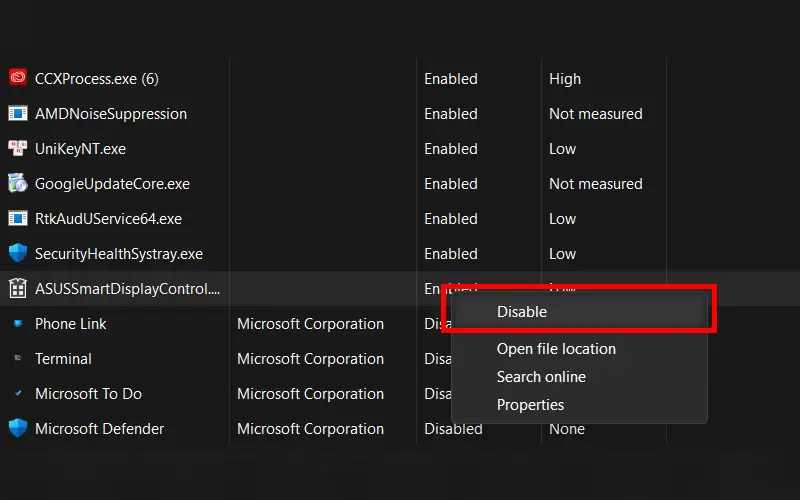Click the ASUSSmartDisplayControl icon
Screen dimensions: 800x500
(18, 288)
